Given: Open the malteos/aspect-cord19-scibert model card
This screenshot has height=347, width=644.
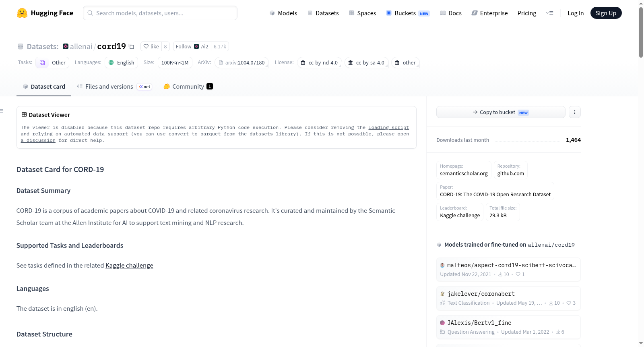Looking at the screenshot, I should (508, 269).
